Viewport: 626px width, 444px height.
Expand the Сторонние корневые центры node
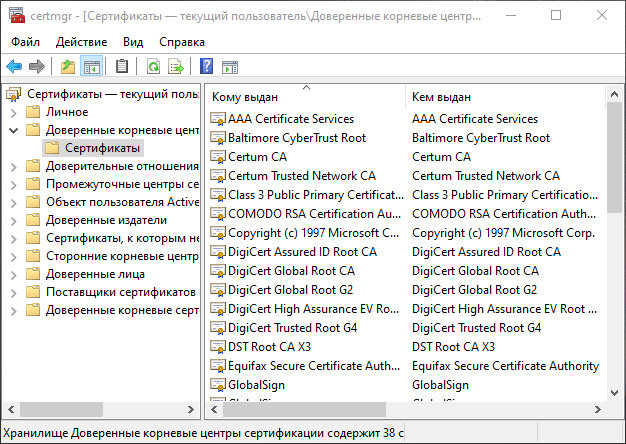point(14,257)
